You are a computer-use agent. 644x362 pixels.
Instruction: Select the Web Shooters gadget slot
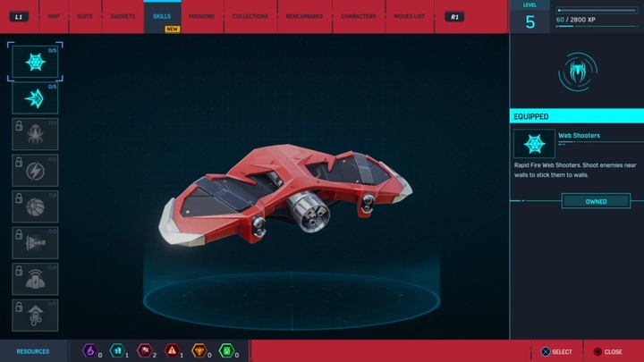pyautogui.click(x=35, y=63)
